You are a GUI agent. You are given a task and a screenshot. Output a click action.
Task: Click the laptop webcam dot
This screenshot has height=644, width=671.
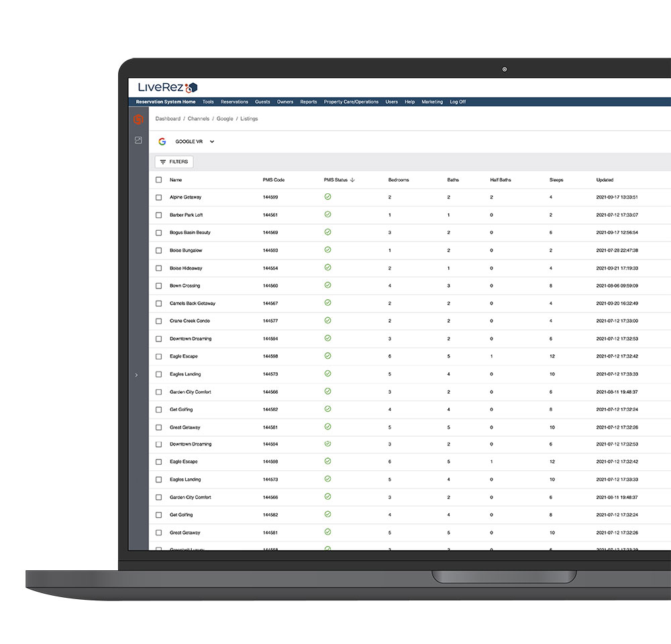click(505, 69)
